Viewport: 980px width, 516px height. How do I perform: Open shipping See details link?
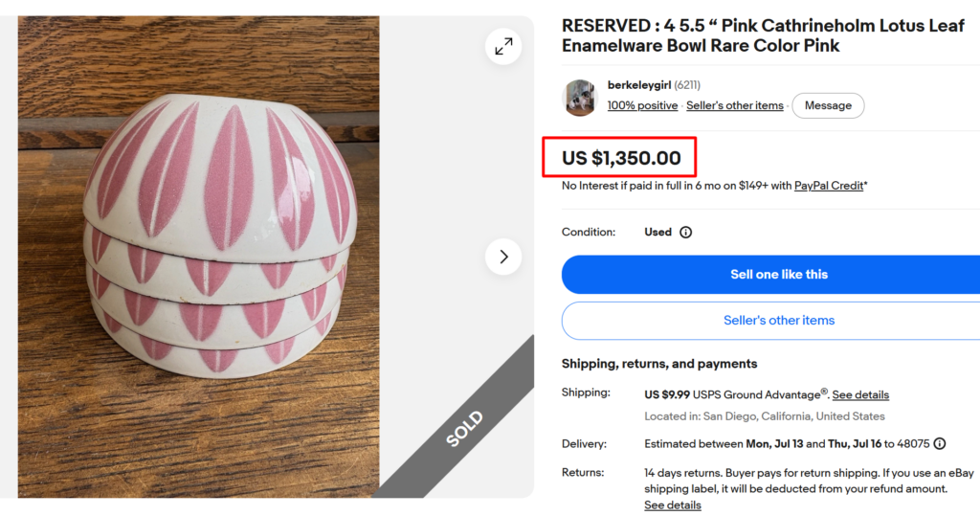click(x=860, y=394)
